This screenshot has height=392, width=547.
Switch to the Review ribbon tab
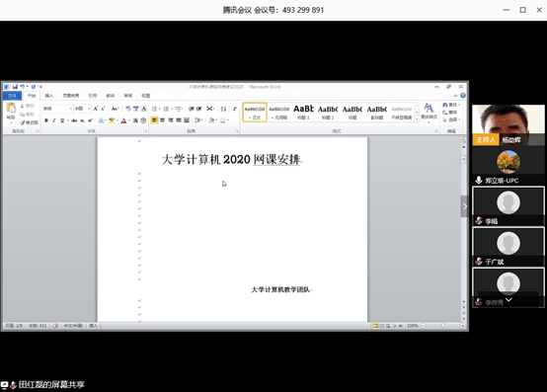128,96
